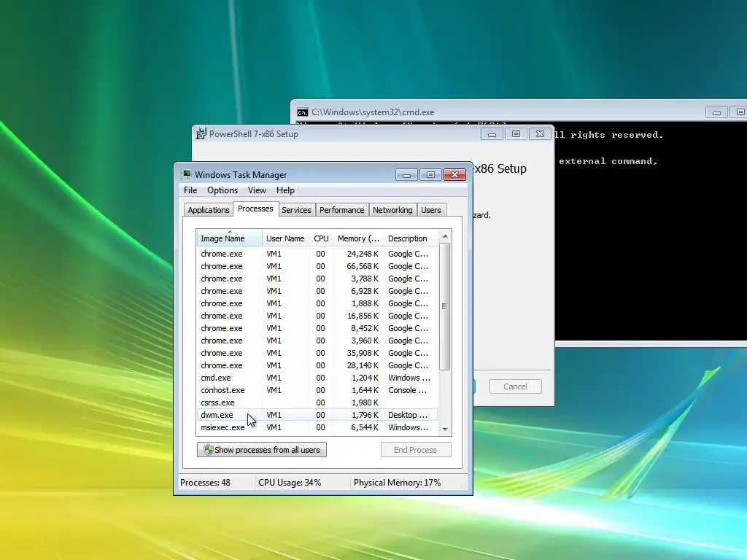The height and width of the screenshot is (560, 747).
Task: Sort by the User Name column header
Action: (x=285, y=238)
